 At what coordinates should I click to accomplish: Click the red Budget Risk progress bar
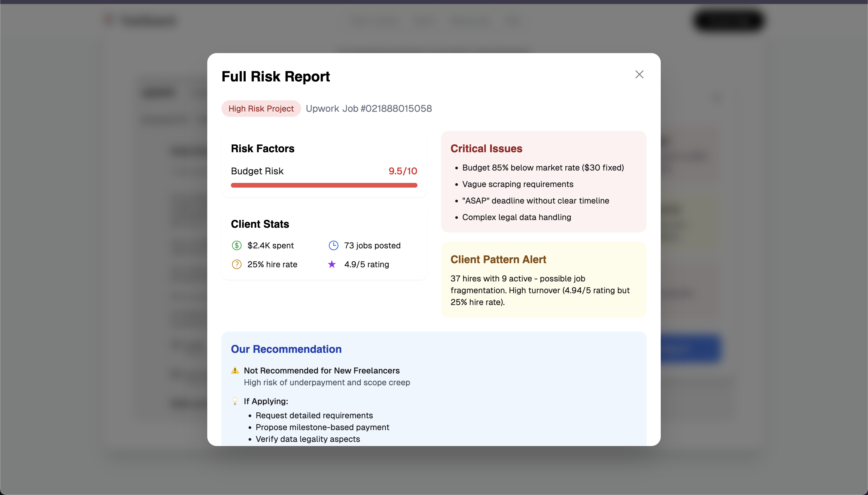(324, 185)
